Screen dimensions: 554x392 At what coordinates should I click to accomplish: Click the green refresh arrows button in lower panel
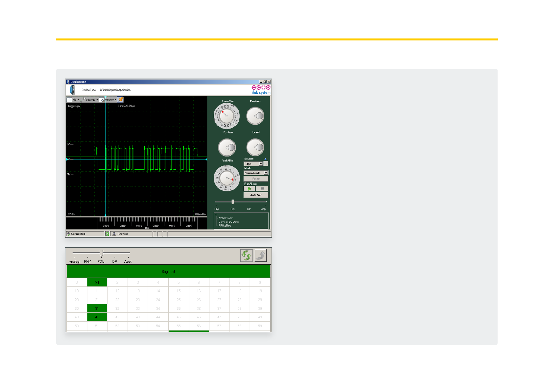point(247,256)
